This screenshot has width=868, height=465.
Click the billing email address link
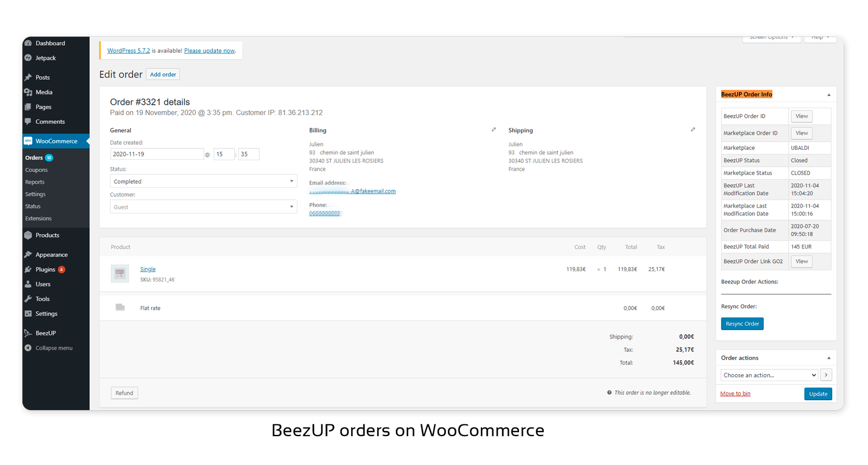click(x=352, y=191)
